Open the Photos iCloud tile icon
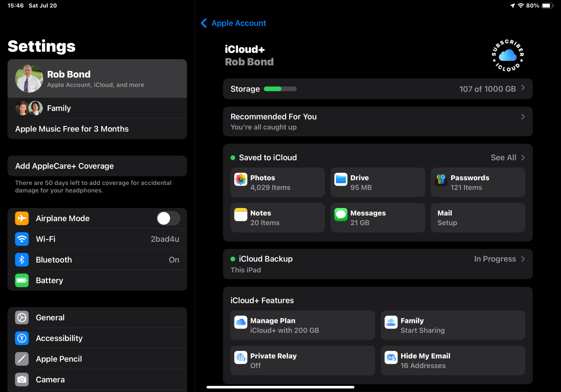This screenshot has width=561, height=392. (x=241, y=180)
